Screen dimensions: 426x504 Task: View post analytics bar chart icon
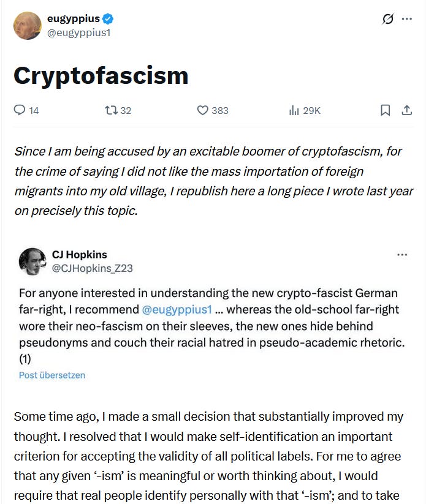[294, 110]
